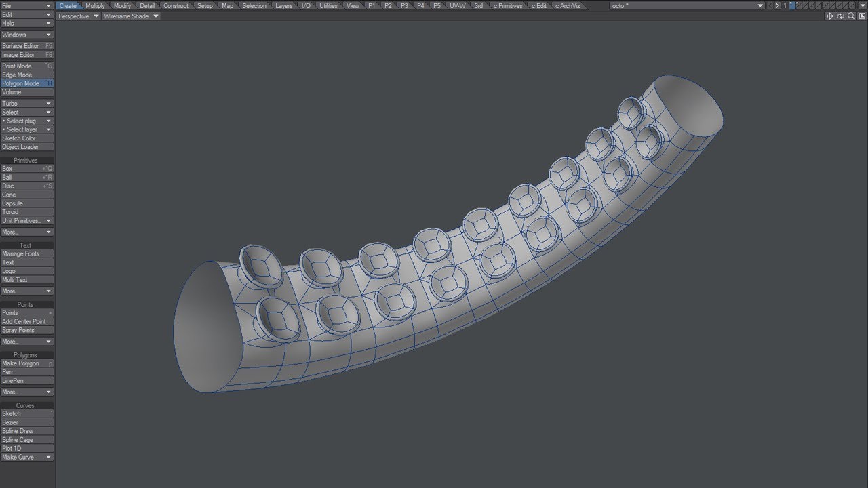
Task: Switch to the Multiply tab
Action: (95, 6)
